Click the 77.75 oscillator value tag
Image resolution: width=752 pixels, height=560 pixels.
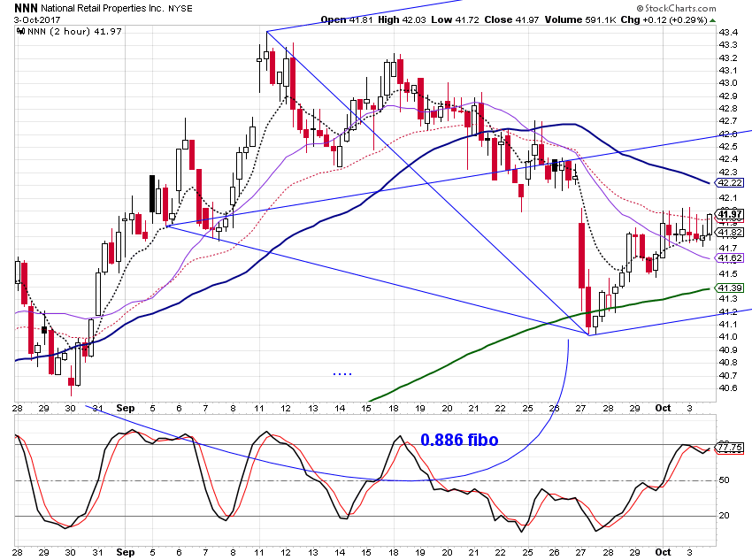[x=730, y=448]
